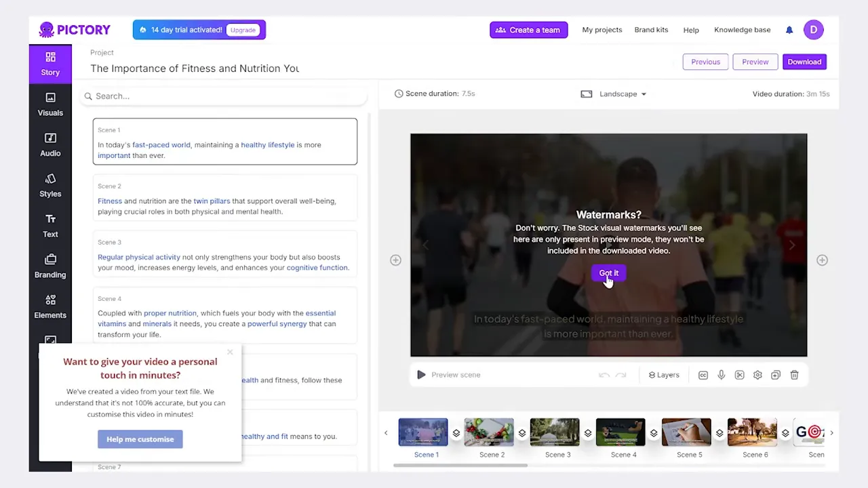Delete scene with the trash icon
868x488 pixels.
tap(794, 375)
